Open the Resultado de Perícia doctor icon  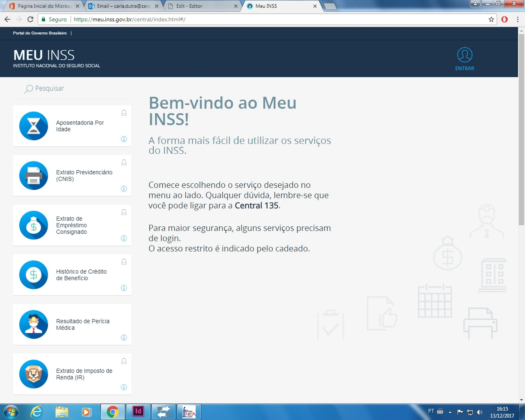coord(34,325)
